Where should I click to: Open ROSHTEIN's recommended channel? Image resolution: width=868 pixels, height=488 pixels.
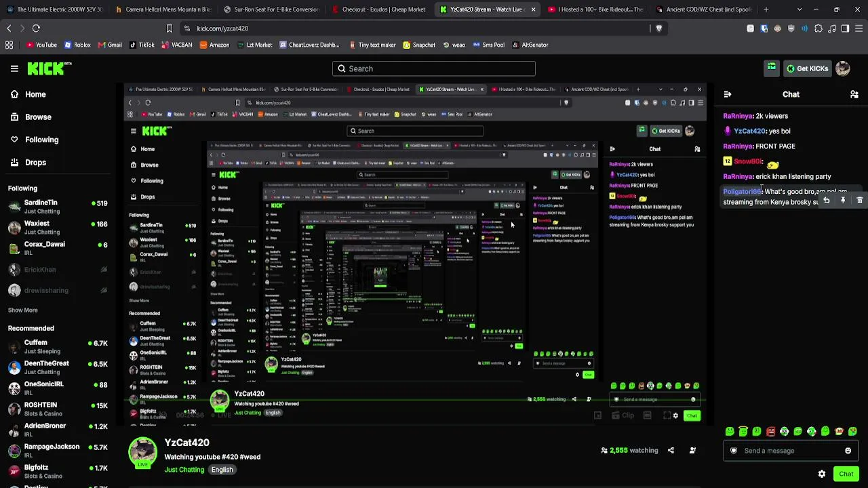point(58,409)
